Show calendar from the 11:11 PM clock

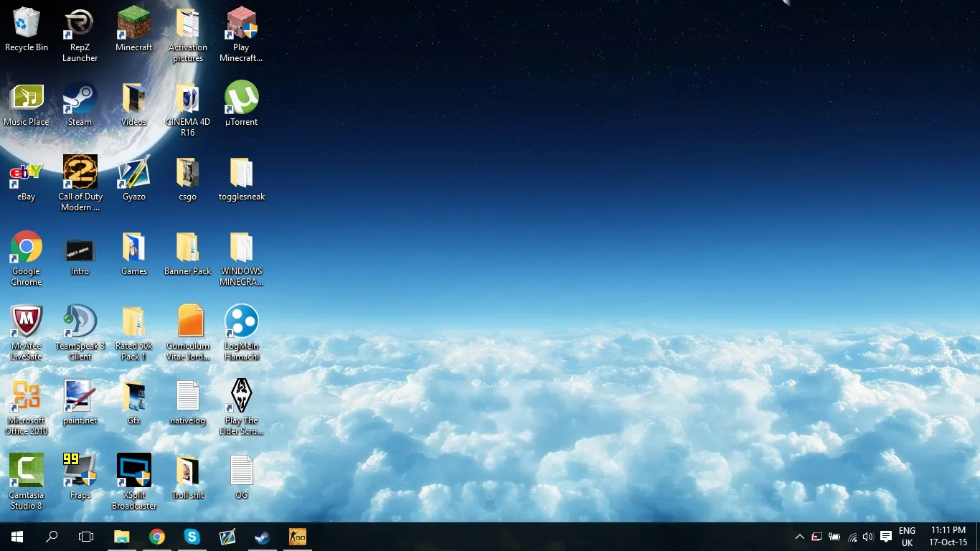(x=948, y=537)
